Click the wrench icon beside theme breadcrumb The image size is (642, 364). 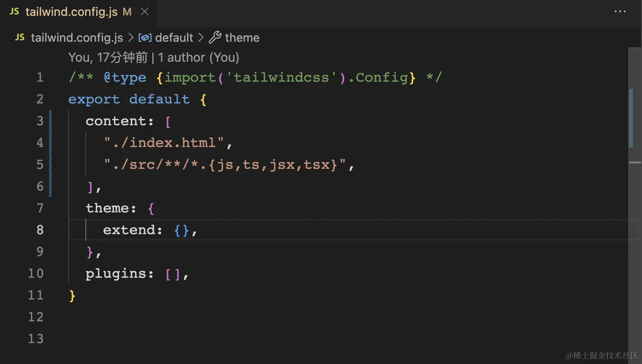click(215, 38)
